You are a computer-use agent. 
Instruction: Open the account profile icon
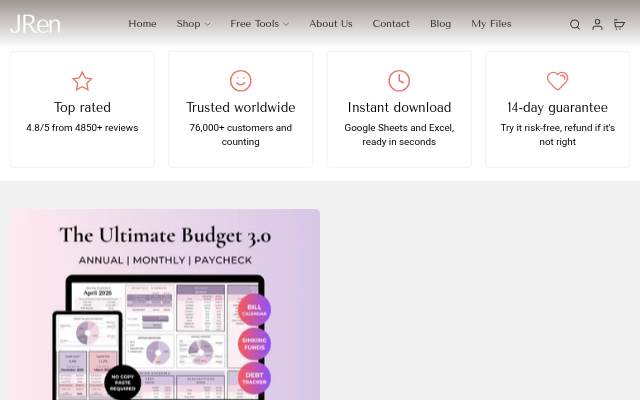(597, 24)
